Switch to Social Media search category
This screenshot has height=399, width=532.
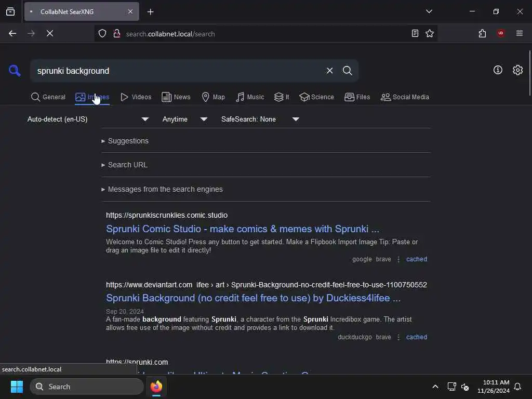tap(404, 97)
